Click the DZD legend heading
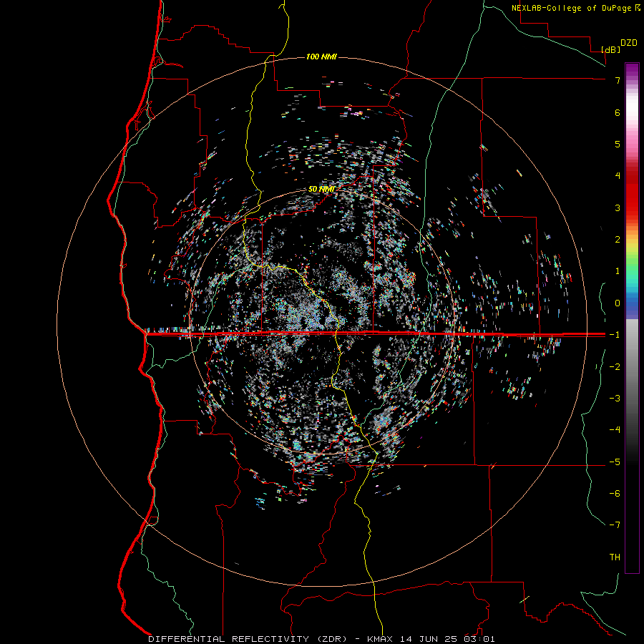The height and width of the screenshot is (644, 644). [x=629, y=43]
